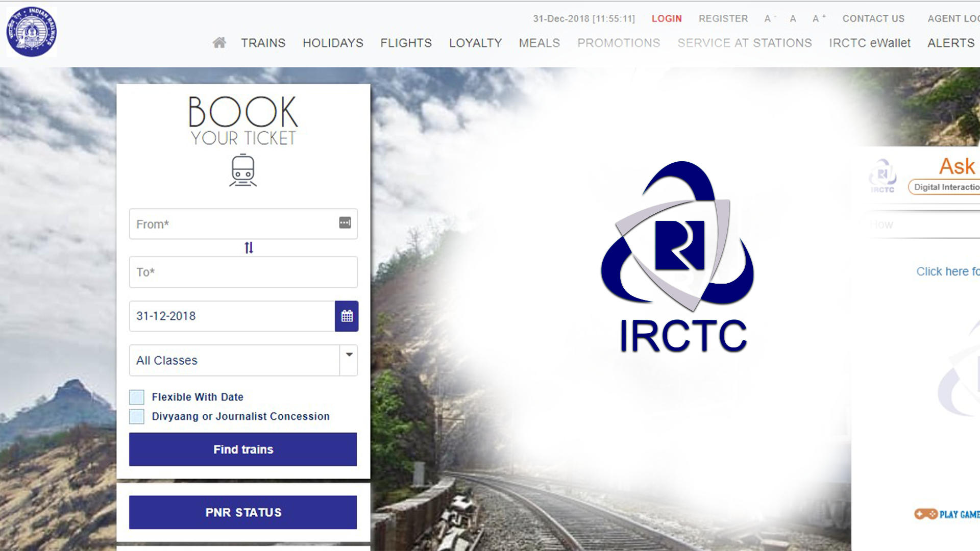Enable Flexible With Date checkbox
The width and height of the screenshot is (980, 551).
pos(137,397)
